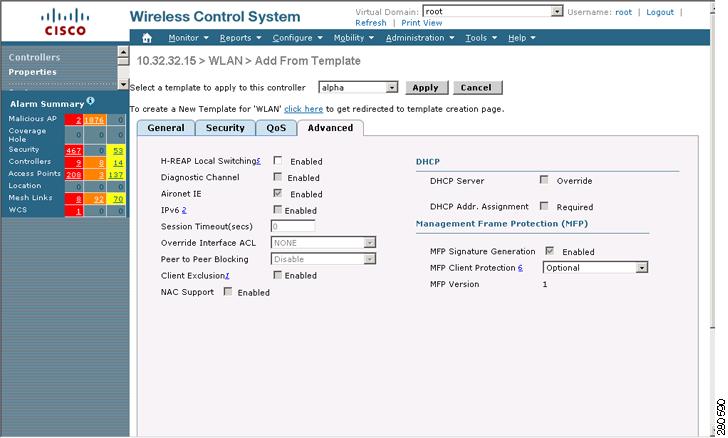Open the sidebar Controllers item

tap(34, 57)
